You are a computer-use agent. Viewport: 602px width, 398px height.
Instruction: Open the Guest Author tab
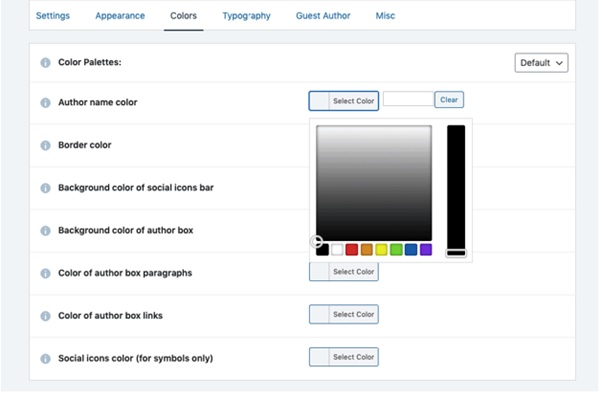coord(323,16)
